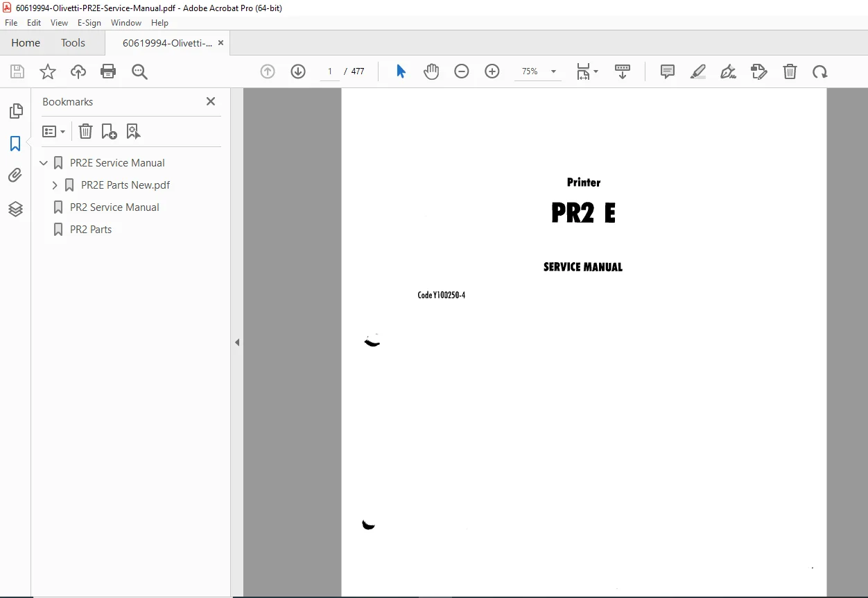Screen dimensions: 868x598
Task: Toggle the Bookmarks panel icon
Action: tap(15, 144)
